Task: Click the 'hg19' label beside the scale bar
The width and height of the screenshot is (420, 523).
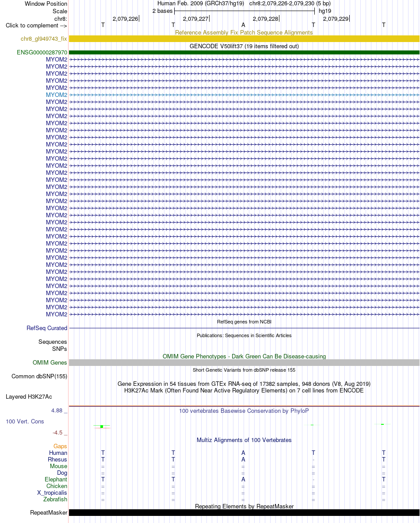Action: pos(325,11)
